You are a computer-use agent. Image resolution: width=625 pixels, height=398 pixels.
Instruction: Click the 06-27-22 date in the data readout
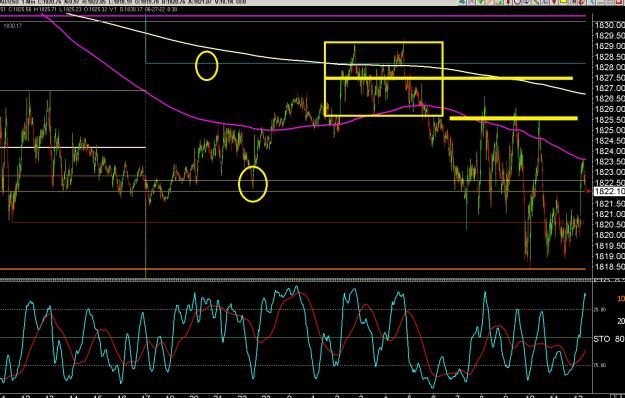156,9
